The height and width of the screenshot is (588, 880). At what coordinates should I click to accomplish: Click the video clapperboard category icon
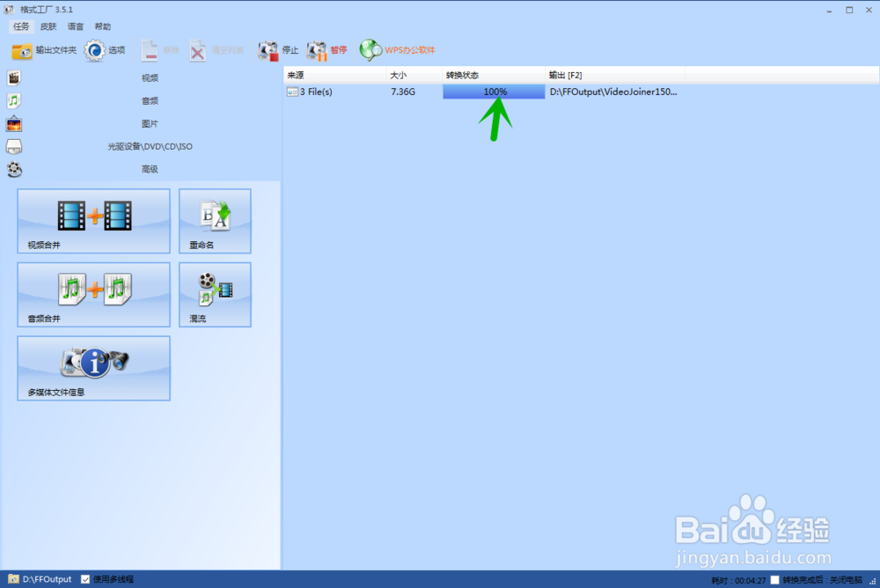[x=14, y=77]
